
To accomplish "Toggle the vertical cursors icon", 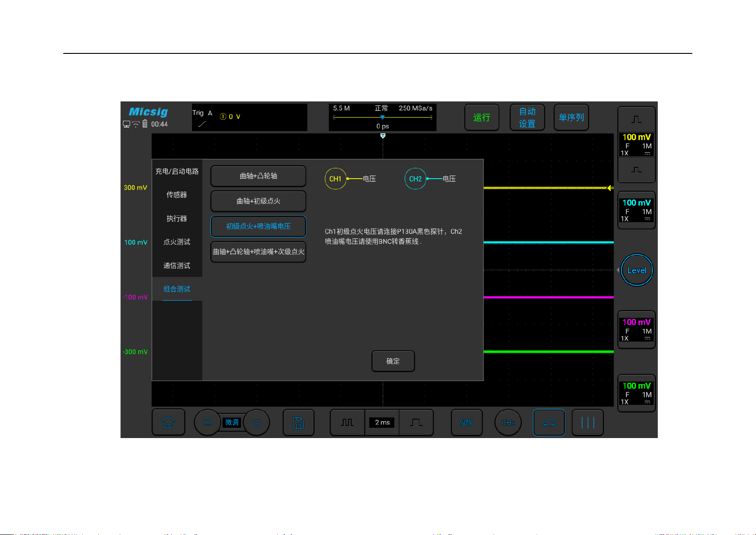I will click(588, 422).
